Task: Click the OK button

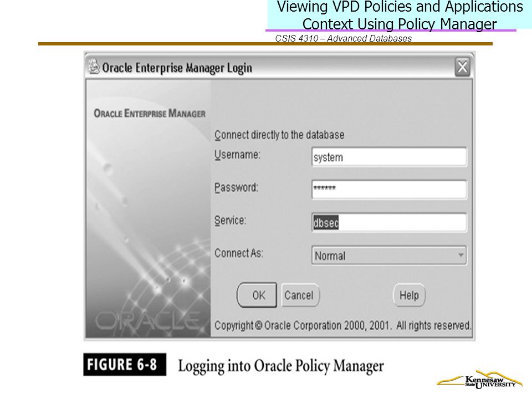Action: [257, 295]
